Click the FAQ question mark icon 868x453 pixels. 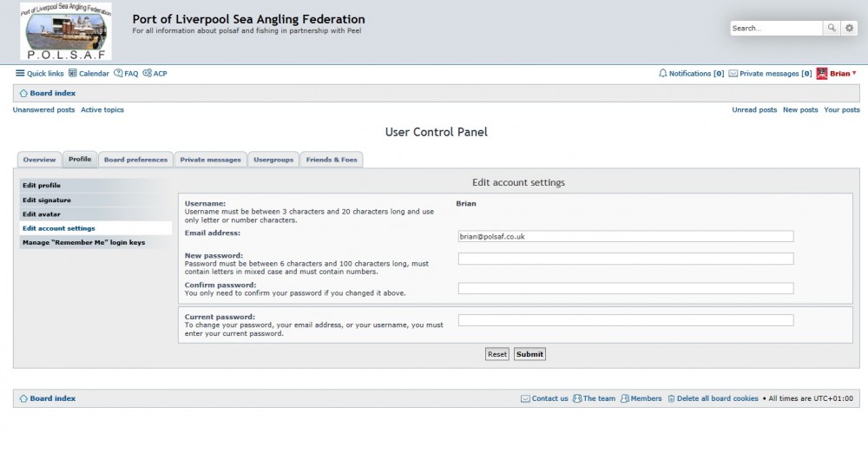tap(118, 73)
